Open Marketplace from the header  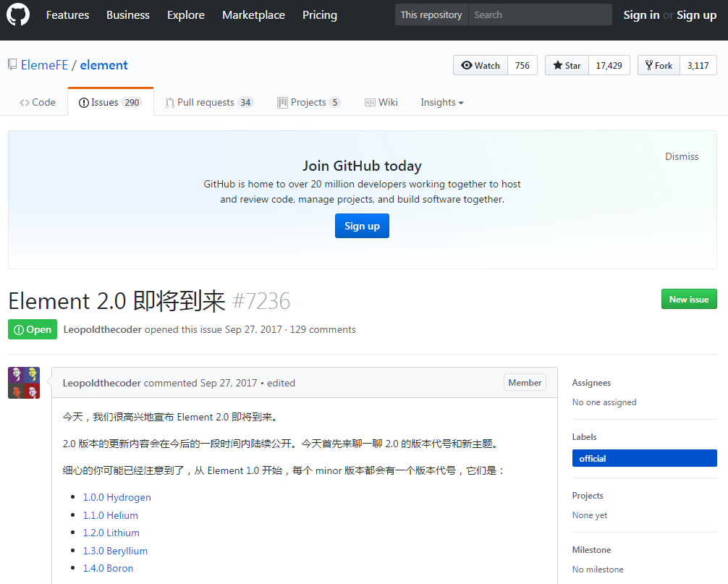coord(253,15)
